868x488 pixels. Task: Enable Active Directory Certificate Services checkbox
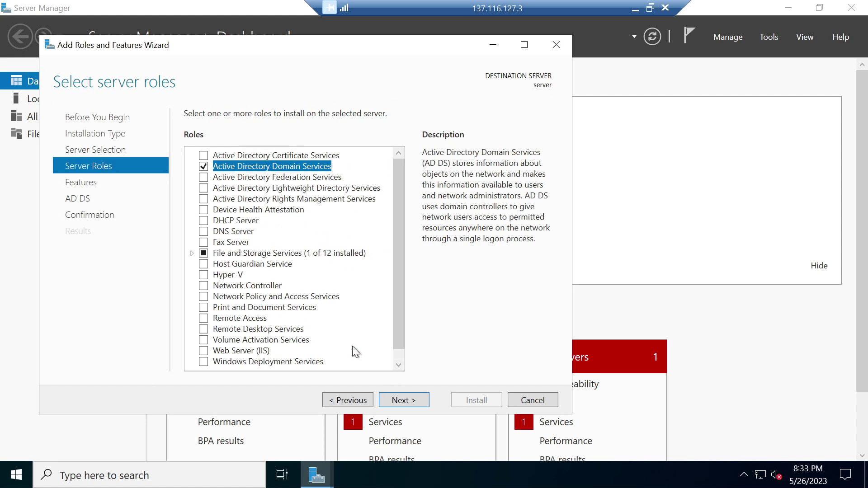pyautogui.click(x=203, y=155)
